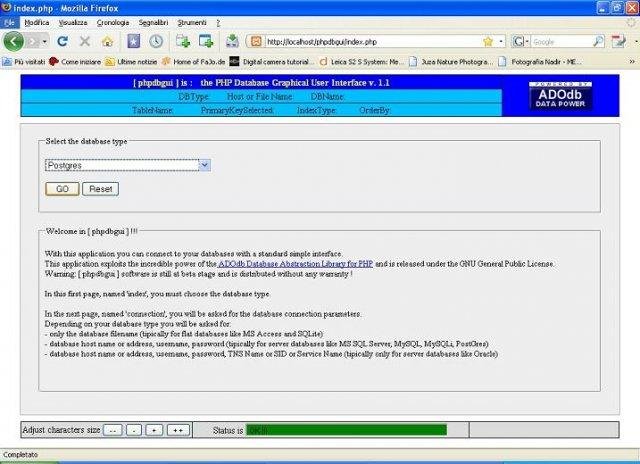Click the Firefox icon in title bar
The width and height of the screenshot is (640, 464).
point(6,7)
